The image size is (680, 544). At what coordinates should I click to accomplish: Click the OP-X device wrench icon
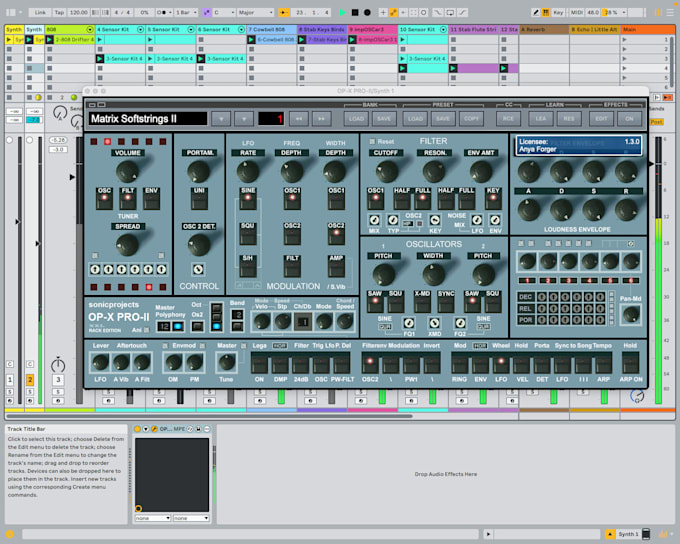154,429
